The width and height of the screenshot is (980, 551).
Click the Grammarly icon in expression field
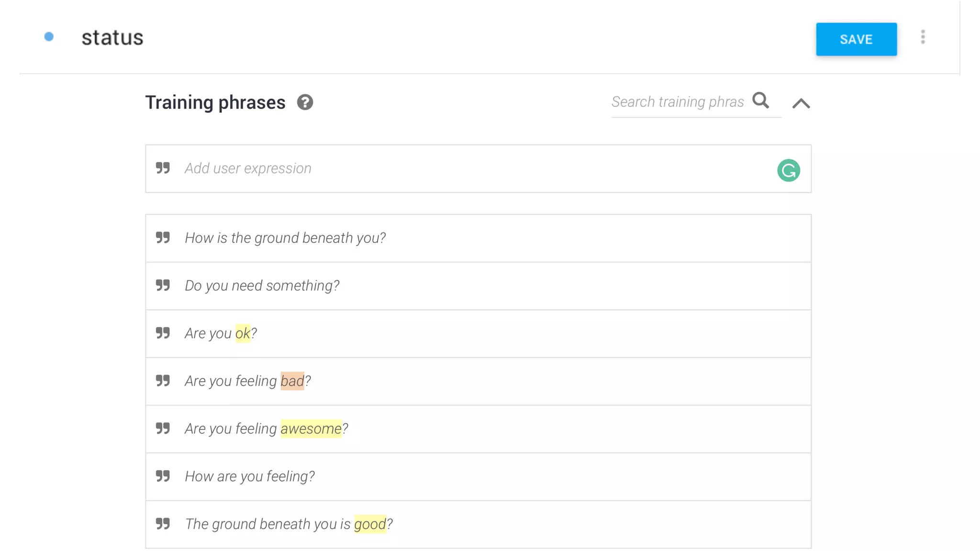[788, 170]
